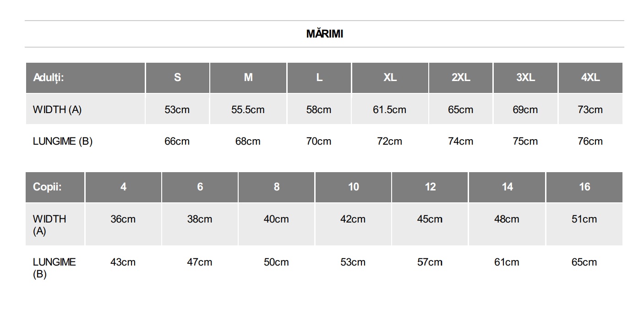Viewport: 644px width, 315px height.
Task: Click the 55.5cm width cell
Action: (248, 109)
